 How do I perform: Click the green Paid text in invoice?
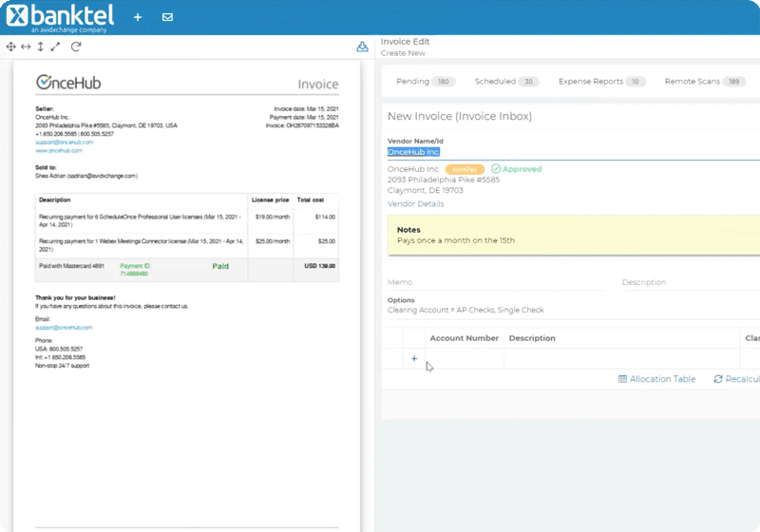click(220, 266)
